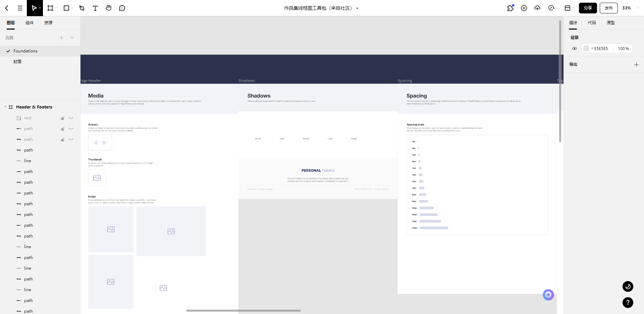Toggle dark mode with the moon icon

pyautogui.click(x=628, y=286)
